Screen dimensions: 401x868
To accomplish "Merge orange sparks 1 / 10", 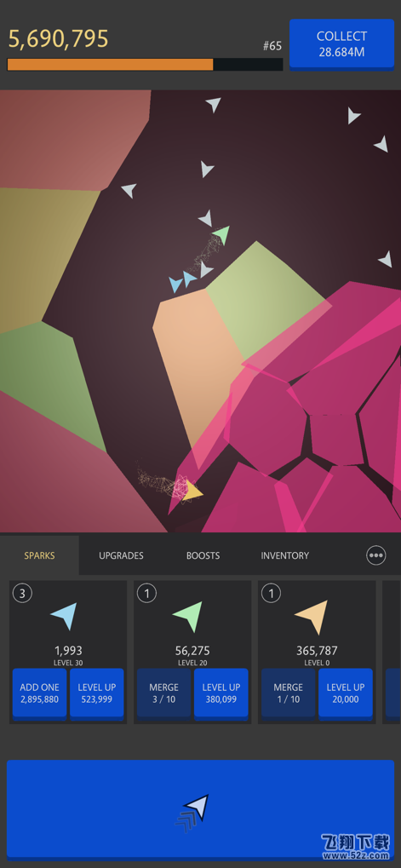I will [288, 693].
